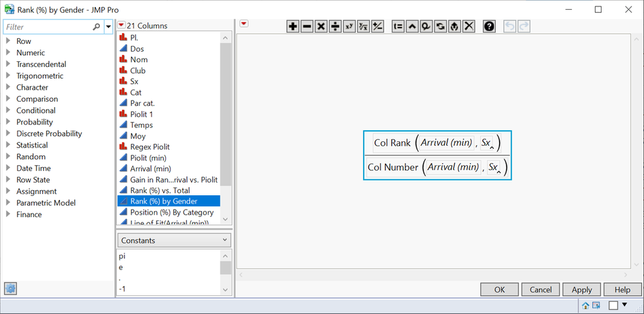Expand the Finance function group
The image size is (644, 314).
8,214
